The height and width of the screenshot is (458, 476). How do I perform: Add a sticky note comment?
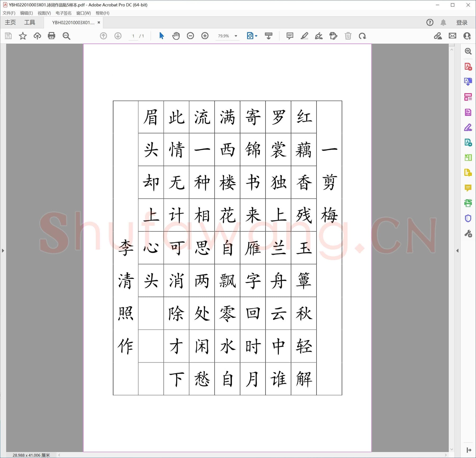[290, 36]
